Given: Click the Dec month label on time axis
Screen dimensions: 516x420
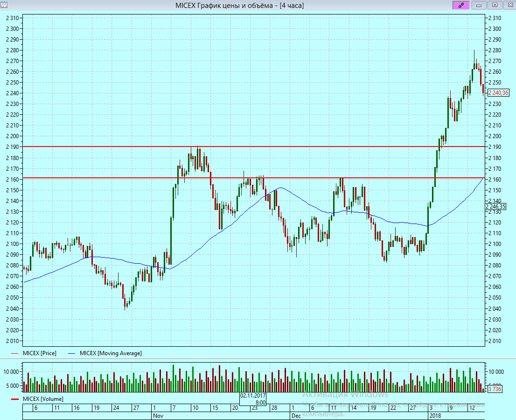Looking at the screenshot, I should (x=296, y=416).
